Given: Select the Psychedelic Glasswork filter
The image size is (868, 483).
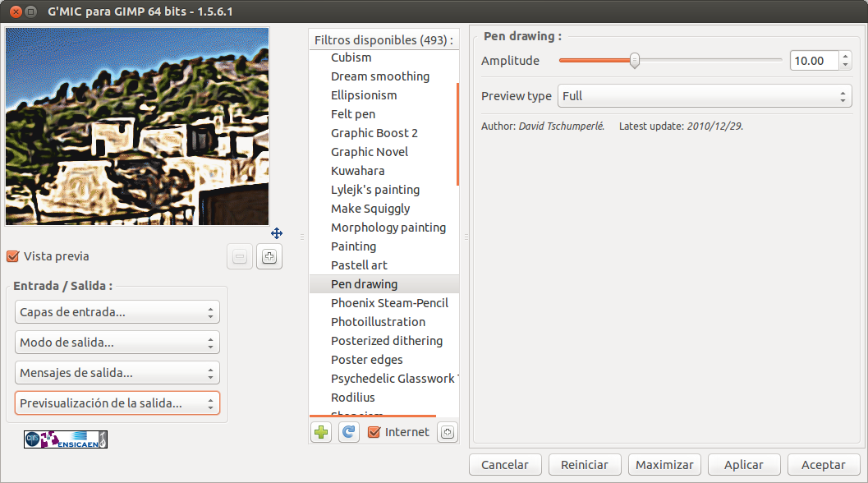Looking at the screenshot, I should point(383,379).
